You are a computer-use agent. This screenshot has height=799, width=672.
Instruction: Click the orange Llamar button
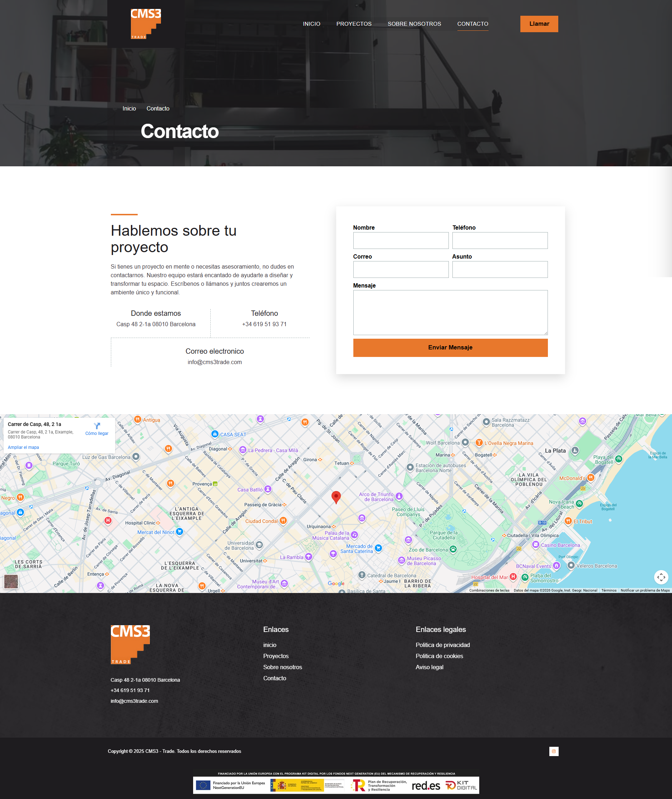[x=539, y=24]
